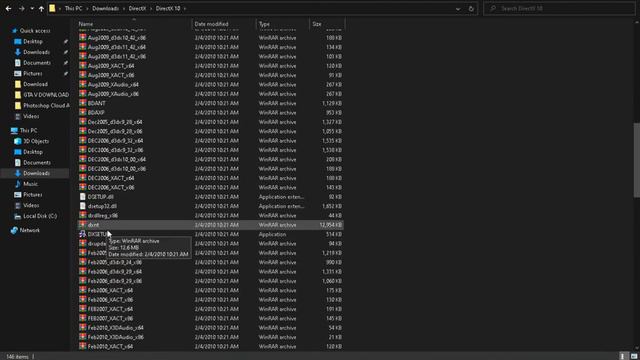Screen dimensions: 640x360
Task: Click archive icon of Aug2009_XAudio_x64
Action: [x=82, y=84]
